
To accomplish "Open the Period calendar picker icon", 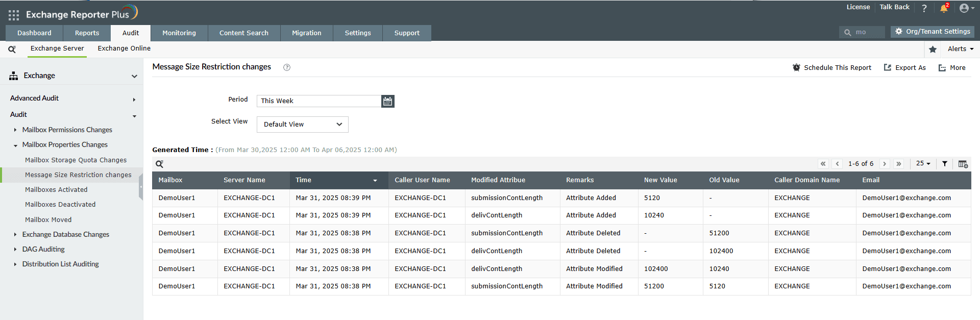I will pos(388,101).
